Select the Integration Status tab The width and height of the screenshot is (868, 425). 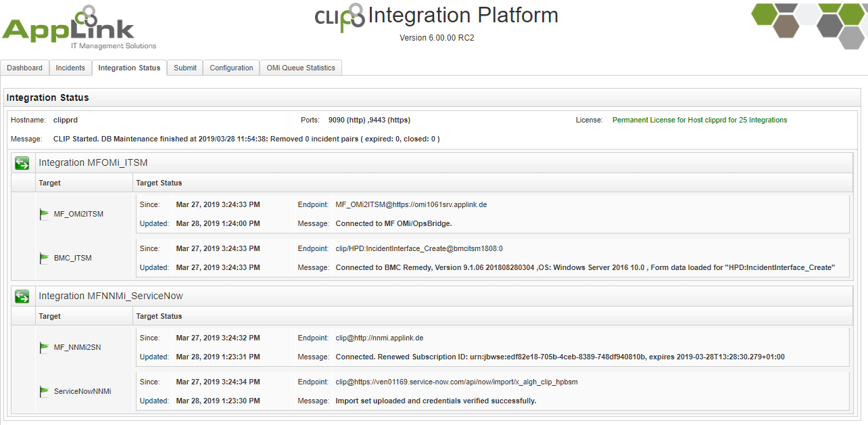click(129, 68)
